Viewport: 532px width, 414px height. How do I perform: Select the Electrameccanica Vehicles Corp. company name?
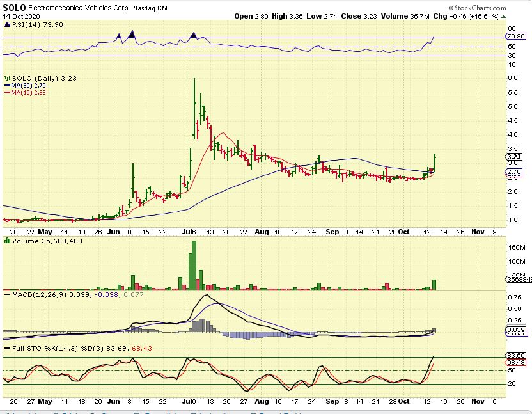tap(79, 8)
